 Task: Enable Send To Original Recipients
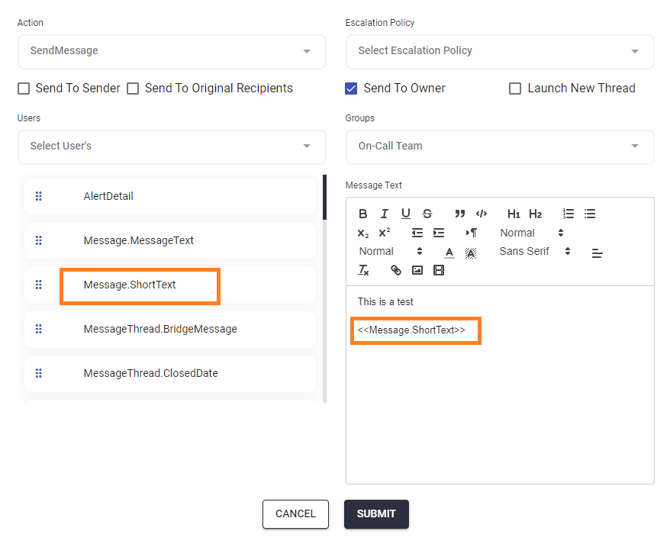pyautogui.click(x=133, y=88)
